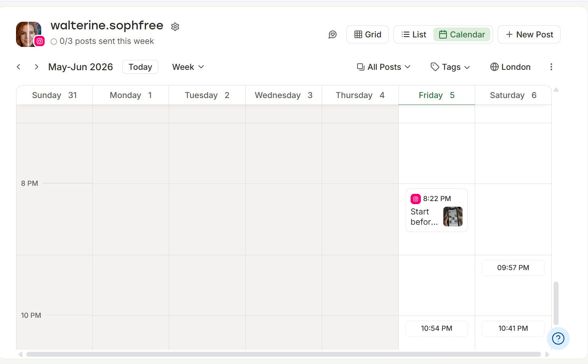Select the Friday 5 column header

click(x=437, y=95)
